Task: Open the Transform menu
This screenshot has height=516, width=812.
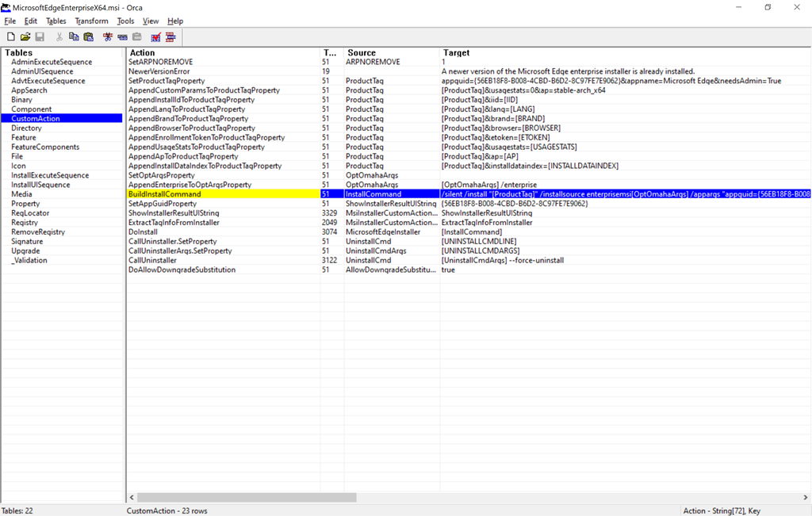Action: pos(91,21)
